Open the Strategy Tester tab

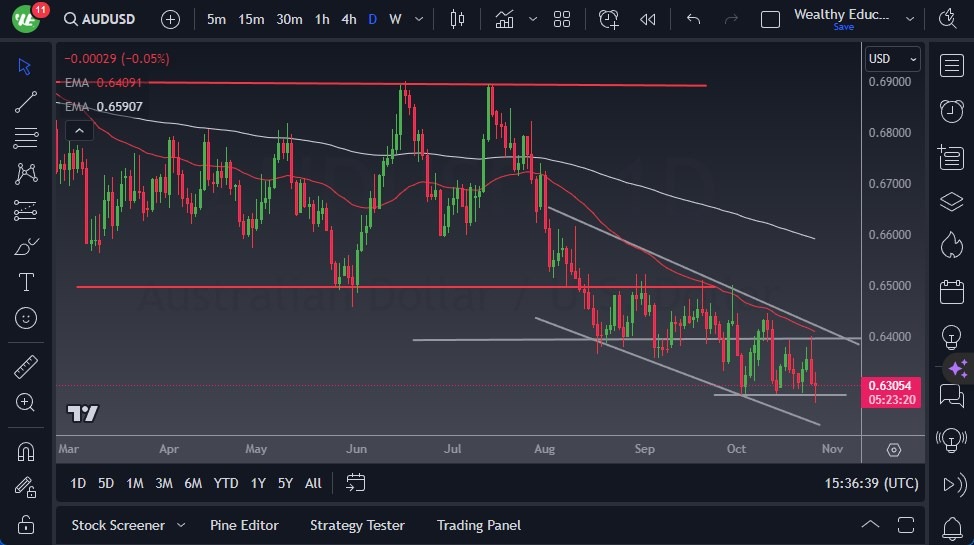tap(357, 525)
